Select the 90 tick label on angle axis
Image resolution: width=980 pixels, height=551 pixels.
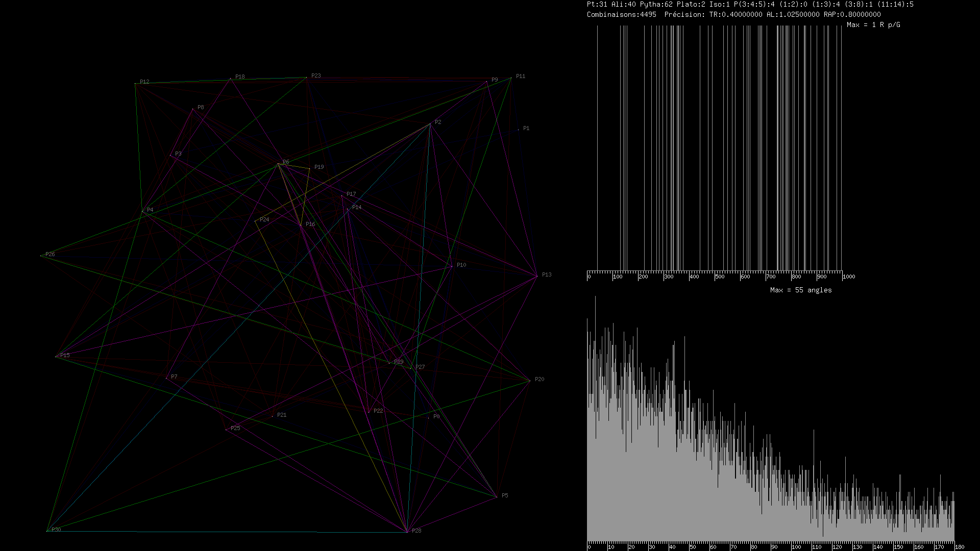coord(775,547)
